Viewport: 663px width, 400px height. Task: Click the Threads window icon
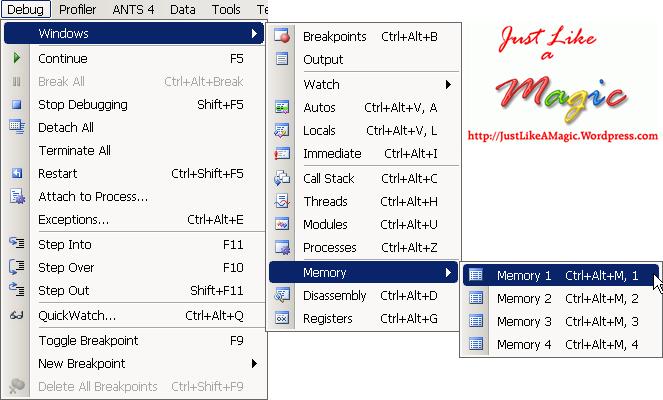(282, 201)
